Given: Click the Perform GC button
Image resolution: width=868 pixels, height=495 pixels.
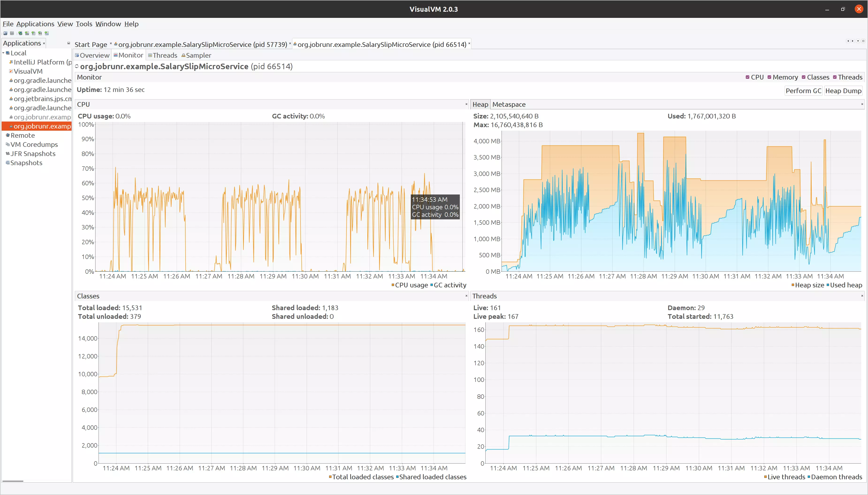Looking at the screenshot, I should coord(803,91).
